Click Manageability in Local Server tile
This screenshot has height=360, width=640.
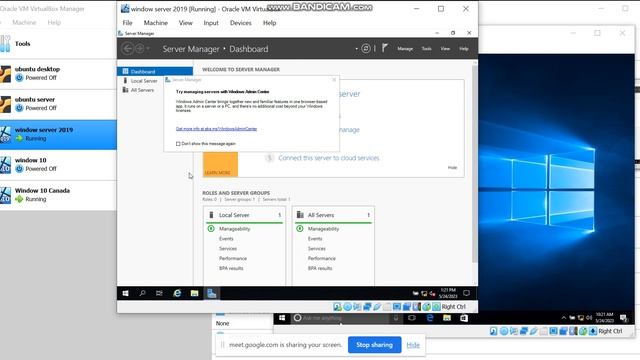pos(234,229)
